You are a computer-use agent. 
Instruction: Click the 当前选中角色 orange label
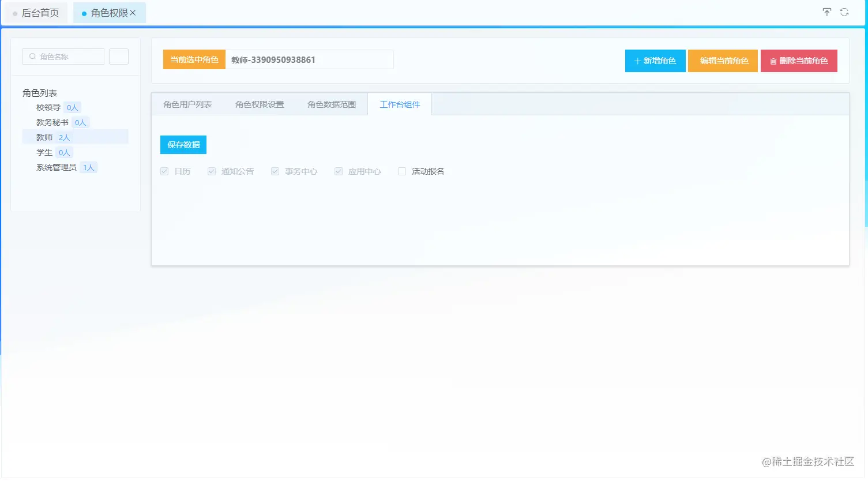point(194,59)
